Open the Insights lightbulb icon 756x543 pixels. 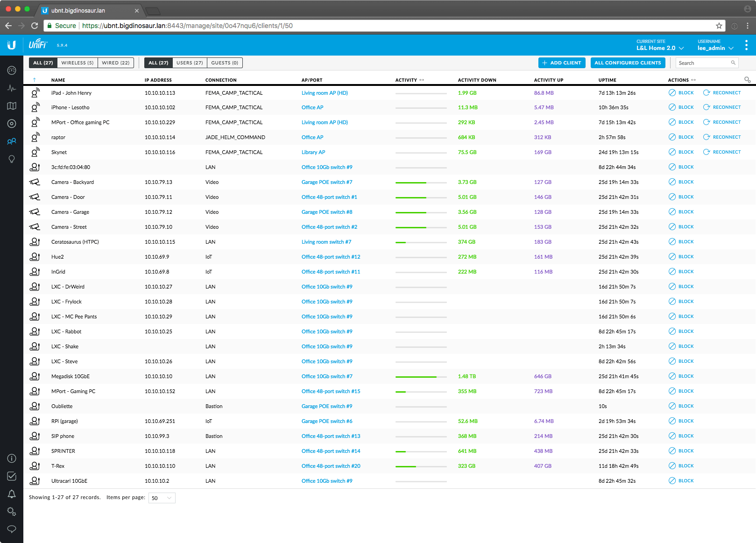point(12,159)
